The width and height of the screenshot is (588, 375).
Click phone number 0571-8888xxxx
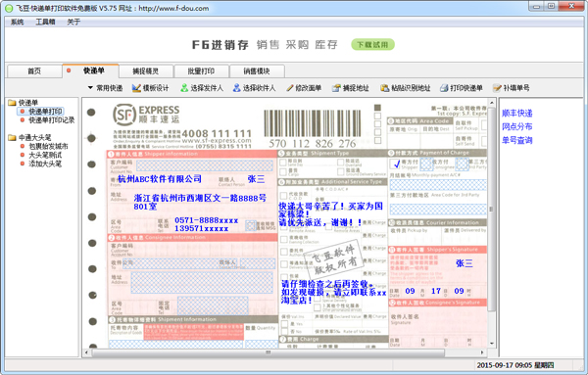click(207, 220)
